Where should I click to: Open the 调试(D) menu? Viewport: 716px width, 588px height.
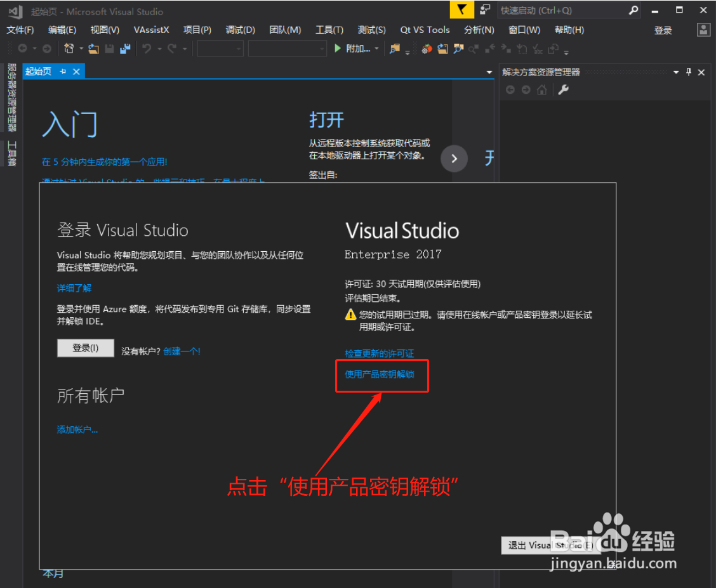(x=240, y=30)
